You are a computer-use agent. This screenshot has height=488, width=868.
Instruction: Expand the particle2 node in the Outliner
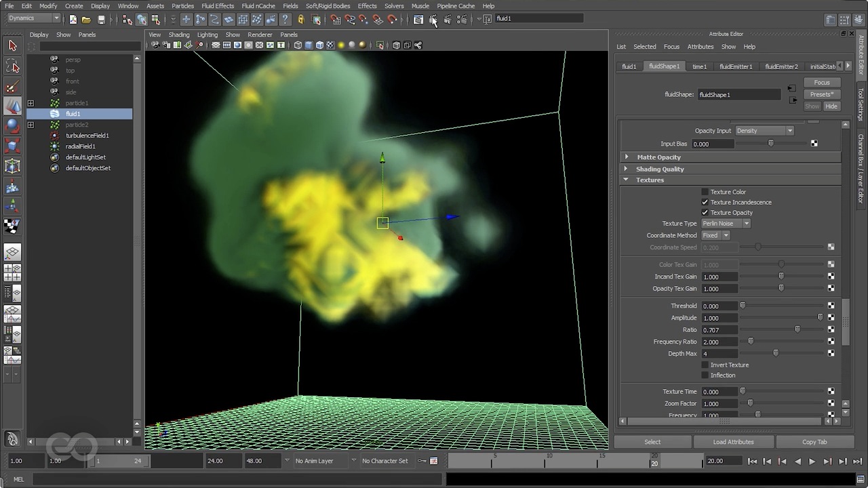click(31, 124)
